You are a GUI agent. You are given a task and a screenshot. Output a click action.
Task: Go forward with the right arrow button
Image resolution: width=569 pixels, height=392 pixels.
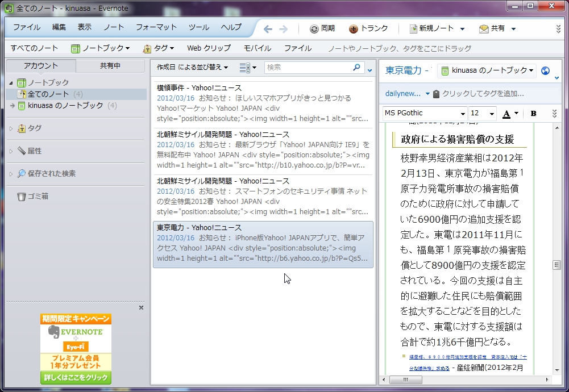click(x=284, y=29)
